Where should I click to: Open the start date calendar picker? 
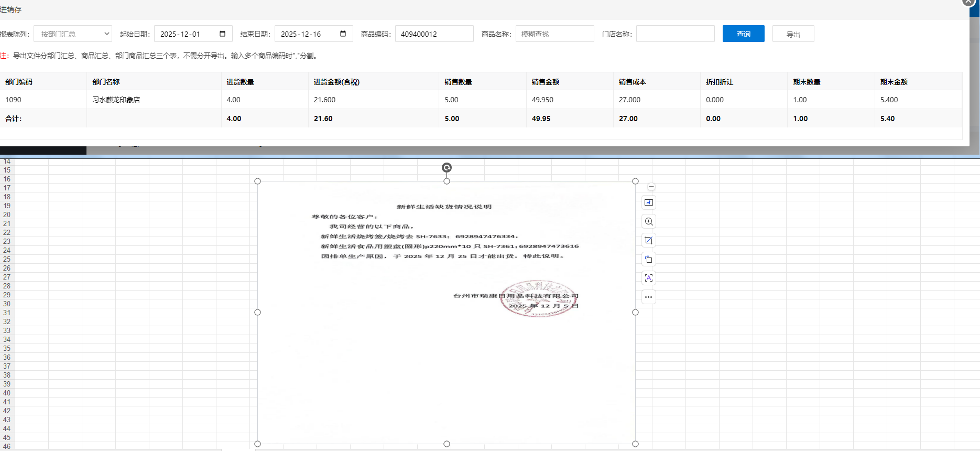[x=222, y=34]
